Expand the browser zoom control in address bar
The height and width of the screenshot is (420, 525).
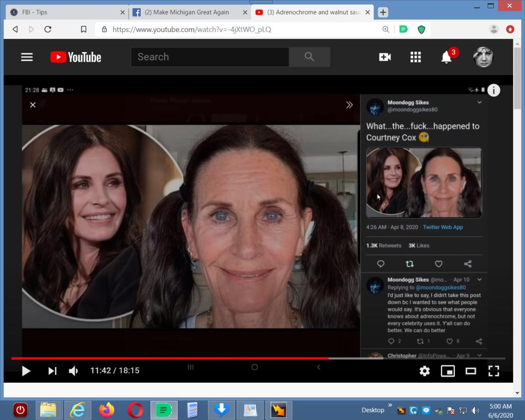tap(385, 29)
